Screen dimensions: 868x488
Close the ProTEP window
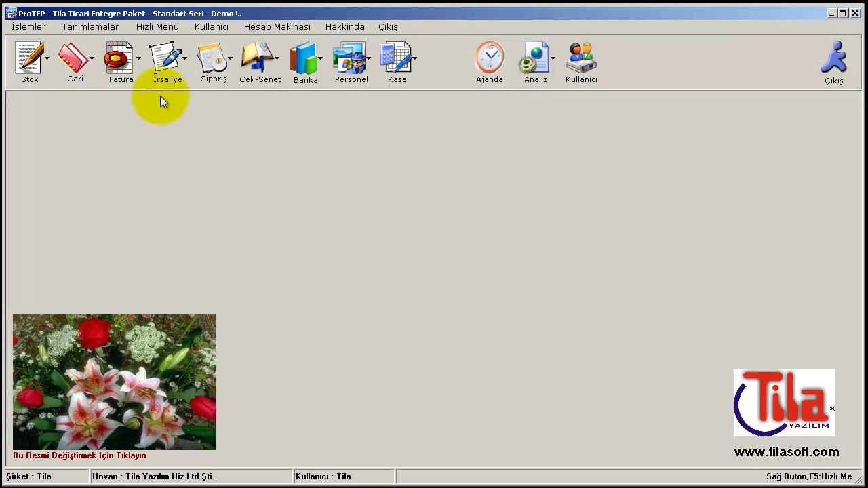click(x=855, y=13)
